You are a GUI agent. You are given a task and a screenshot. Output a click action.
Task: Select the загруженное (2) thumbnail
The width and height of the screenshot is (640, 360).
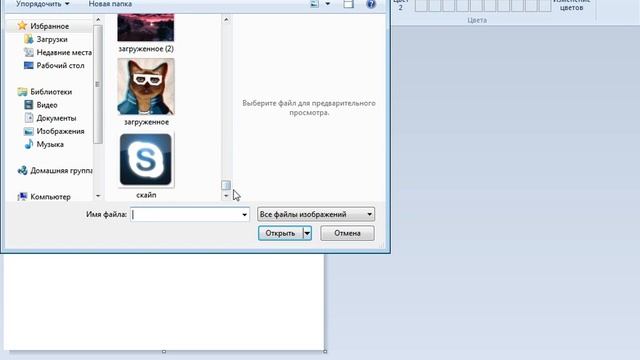[x=146, y=28]
